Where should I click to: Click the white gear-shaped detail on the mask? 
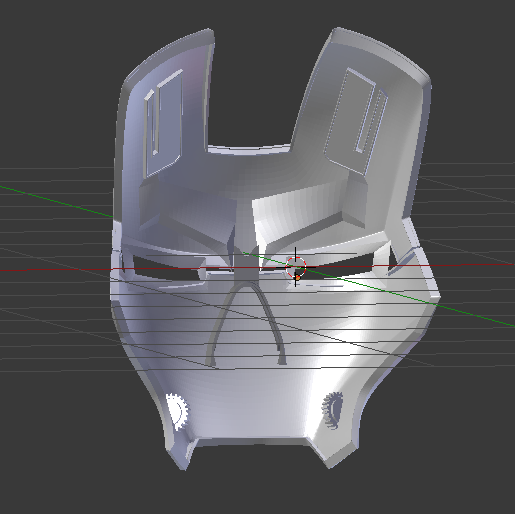coord(177,412)
